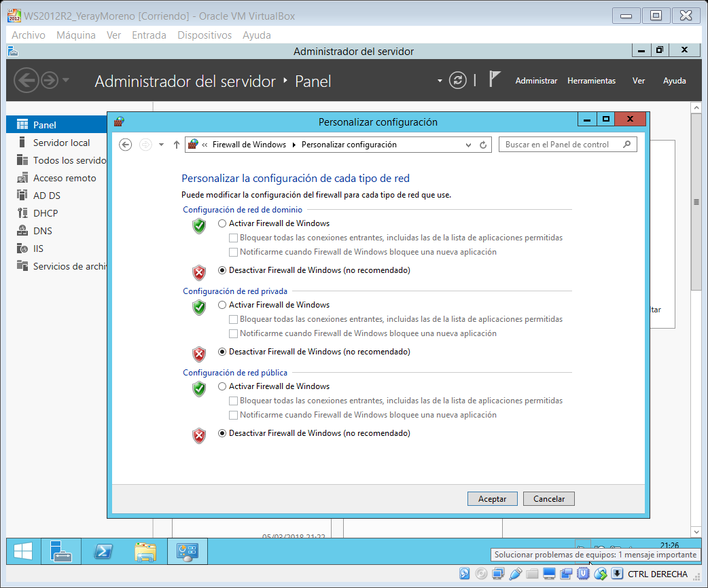Open the Server Manager Ver menu
The height and width of the screenshot is (588, 708).
click(x=638, y=81)
